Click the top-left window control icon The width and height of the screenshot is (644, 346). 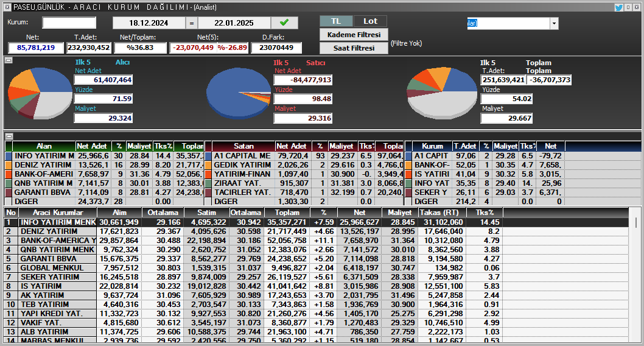pos(7,7)
